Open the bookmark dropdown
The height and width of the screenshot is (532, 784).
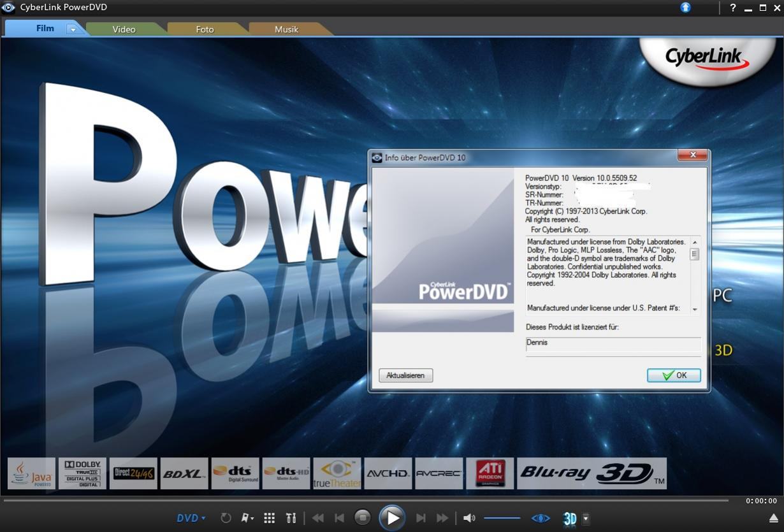click(247, 518)
